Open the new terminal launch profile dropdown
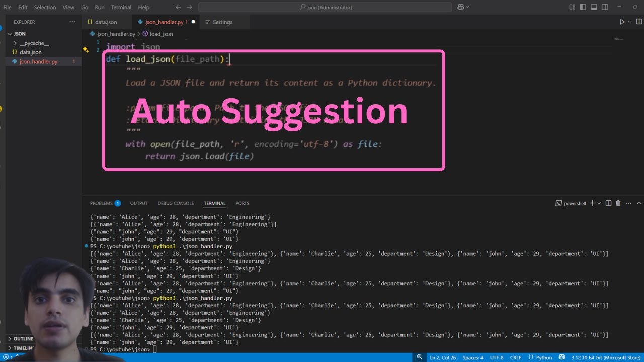Image resolution: width=644 pixels, height=362 pixels. (x=599, y=203)
